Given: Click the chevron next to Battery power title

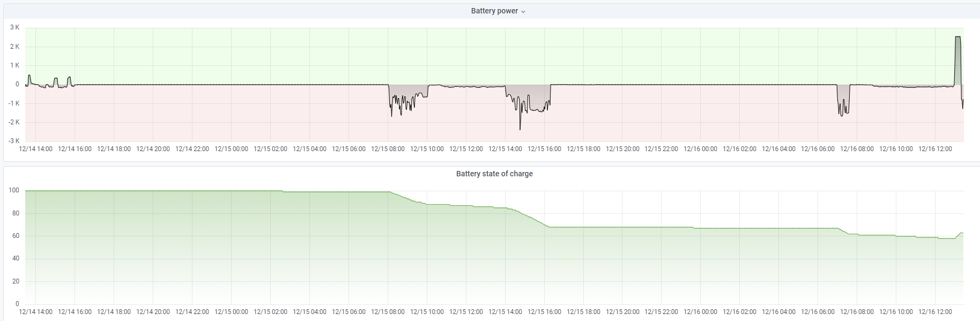Looking at the screenshot, I should tap(523, 11).
